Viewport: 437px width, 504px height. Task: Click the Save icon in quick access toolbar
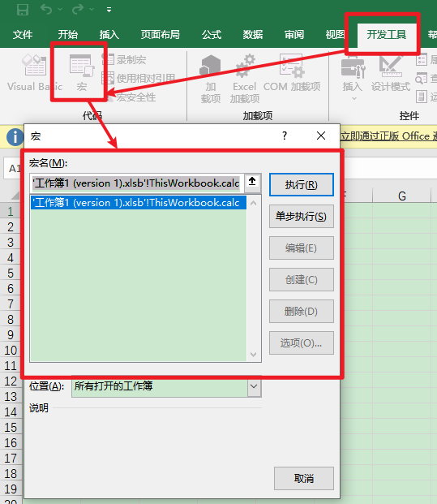click(23, 10)
